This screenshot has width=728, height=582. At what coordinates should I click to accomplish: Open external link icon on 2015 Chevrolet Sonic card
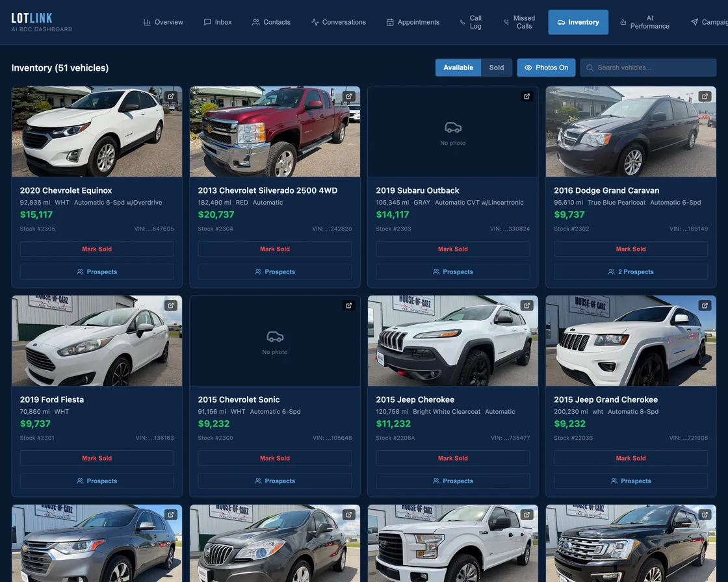348,305
